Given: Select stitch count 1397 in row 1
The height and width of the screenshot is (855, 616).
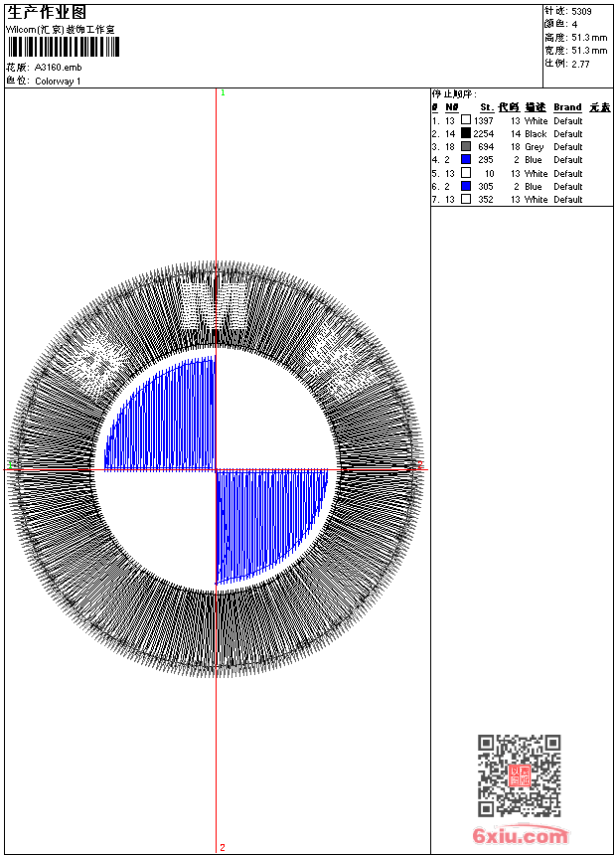Looking at the screenshot, I should coord(484,121).
